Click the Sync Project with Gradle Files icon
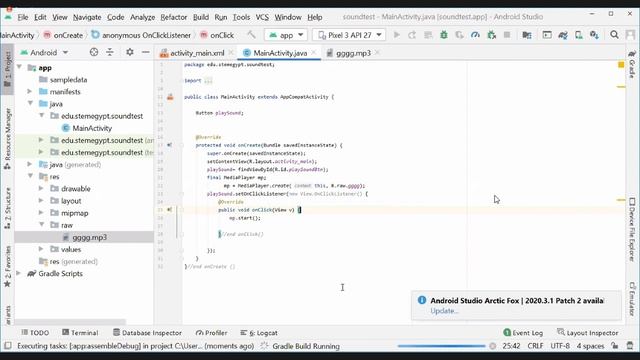 (563, 35)
